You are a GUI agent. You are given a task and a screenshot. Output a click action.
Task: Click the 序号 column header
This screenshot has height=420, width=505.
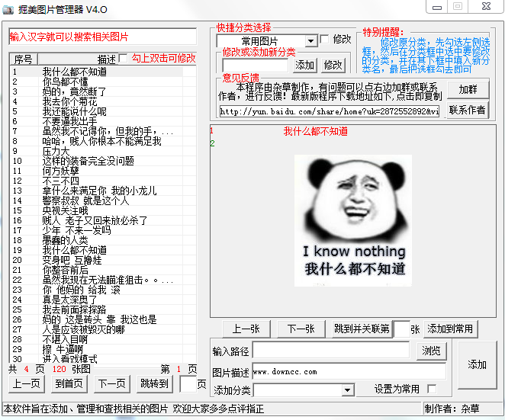pos(24,59)
